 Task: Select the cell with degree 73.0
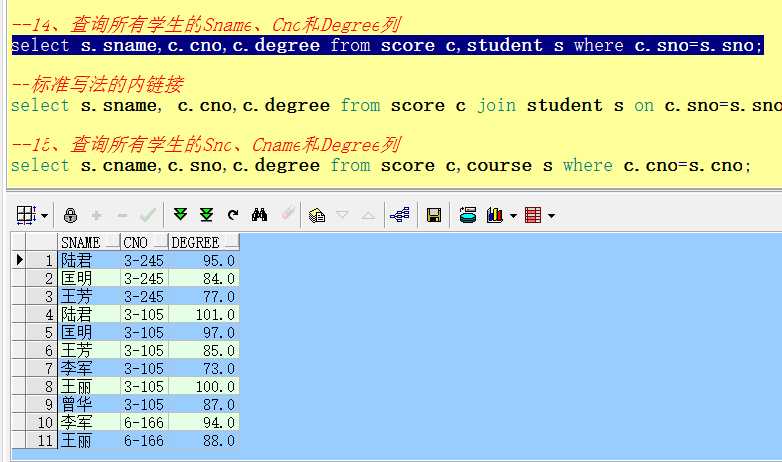[204, 368]
